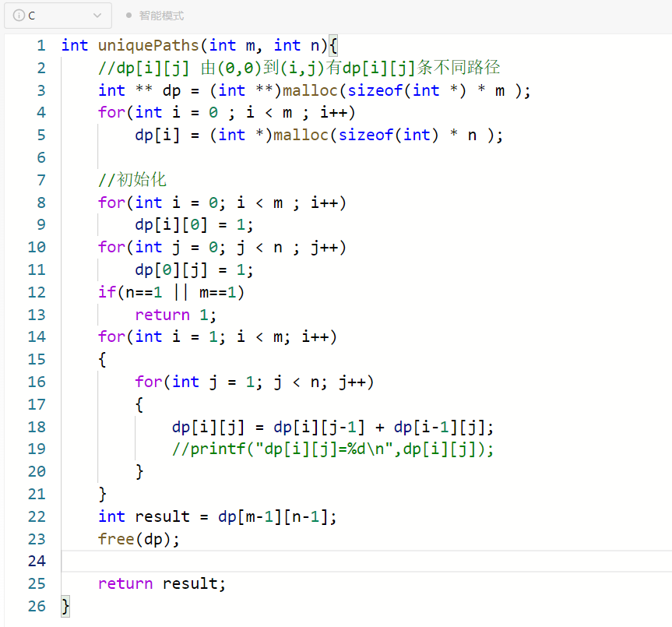Image resolution: width=672 pixels, height=627 pixels.
Task: Click the opening brace after uniquePaths signature
Action: pyautogui.click(x=333, y=45)
